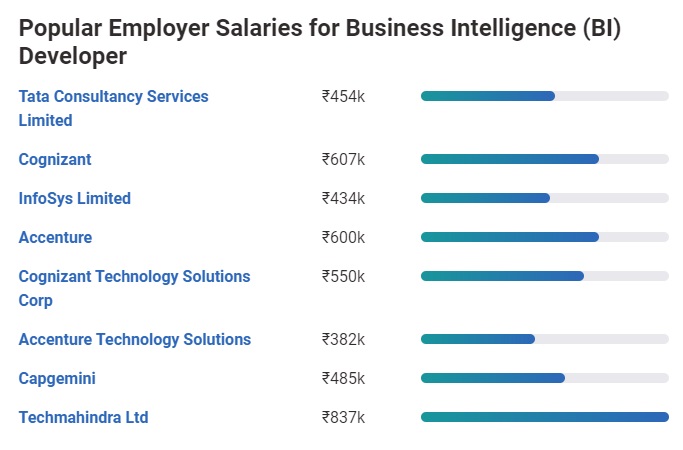Click the Accenture Technology Solutions link
The width and height of the screenshot is (683, 450).
(x=134, y=339)
